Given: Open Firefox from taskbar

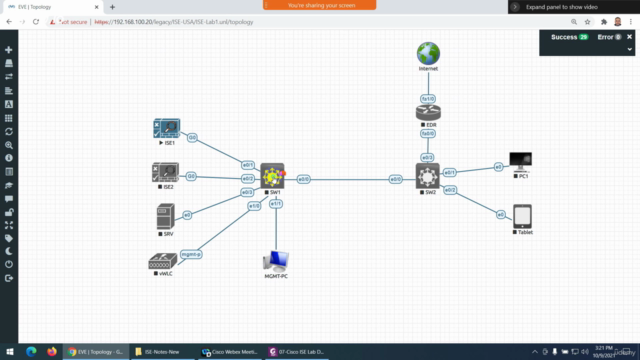Looking at the screenshot, I should [x=51, y=351].
